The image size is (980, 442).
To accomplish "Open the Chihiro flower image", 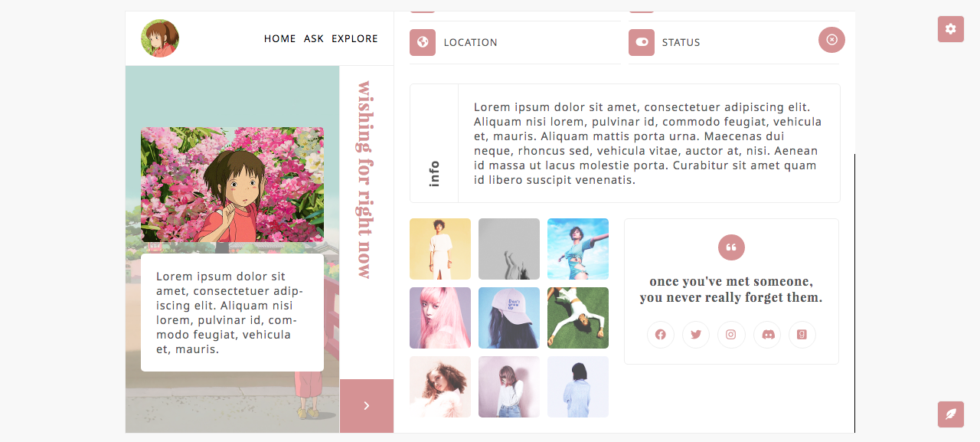I will tap(232, 185).
